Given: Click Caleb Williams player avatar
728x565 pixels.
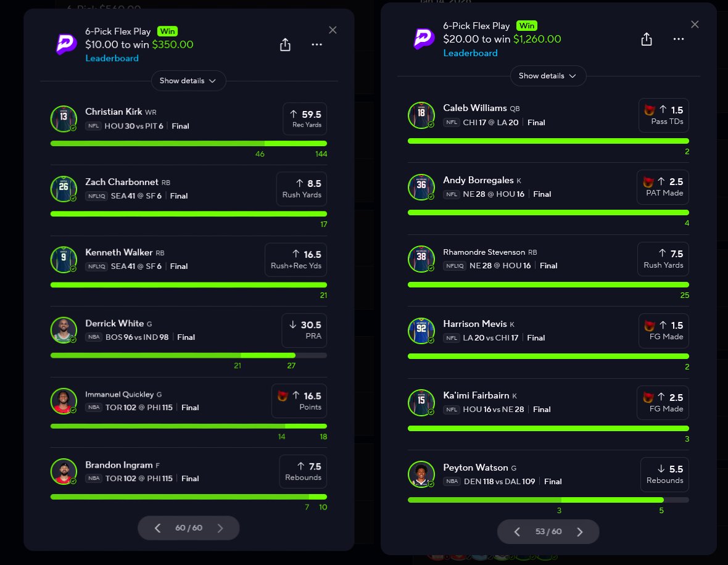Looking at the screenshot, I should [421, 115].
